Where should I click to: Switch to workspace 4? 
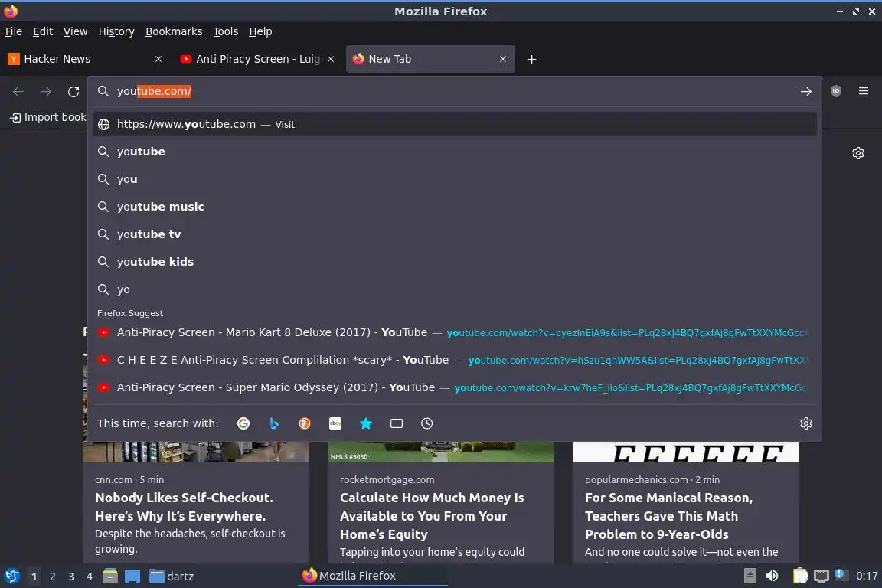coord(90,577)
